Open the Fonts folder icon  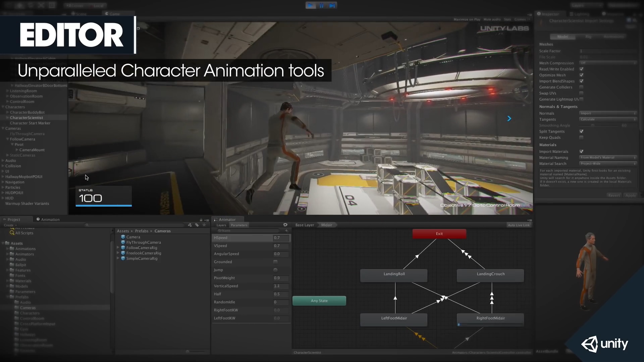pos(12,276)
